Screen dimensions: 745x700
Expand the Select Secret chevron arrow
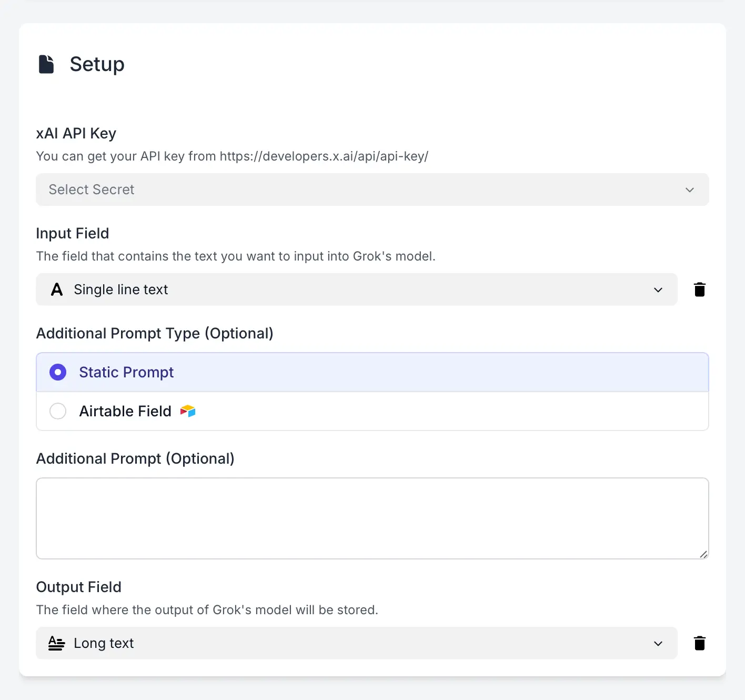pyautogui.click(x=689, y=190)
